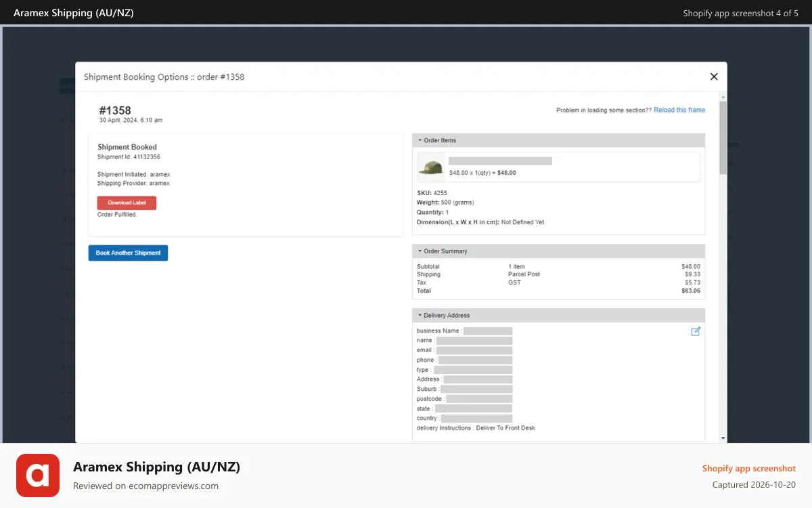
Task: Click the $48.00 x 1(qty) price line
Action: [x=482, y=173]
